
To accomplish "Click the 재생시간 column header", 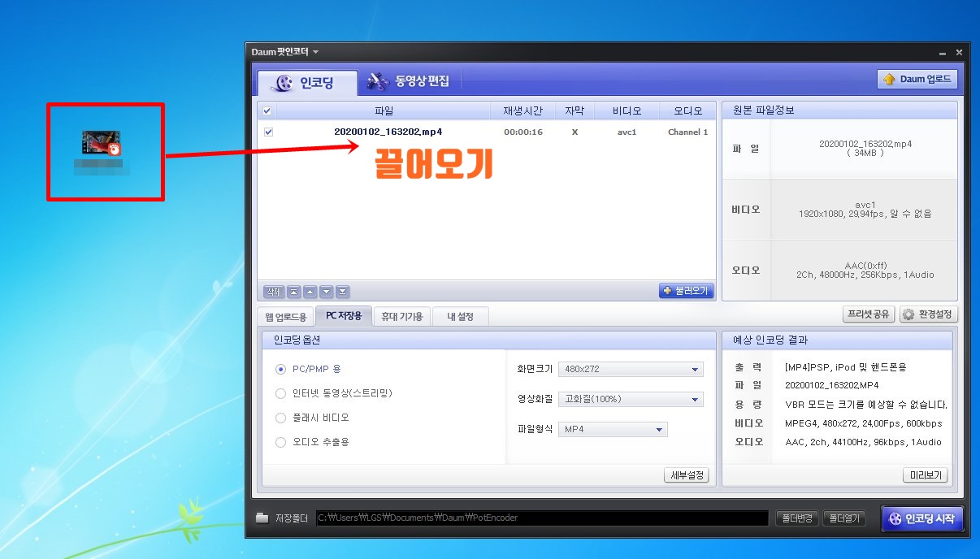I will (x=523, y=110).
